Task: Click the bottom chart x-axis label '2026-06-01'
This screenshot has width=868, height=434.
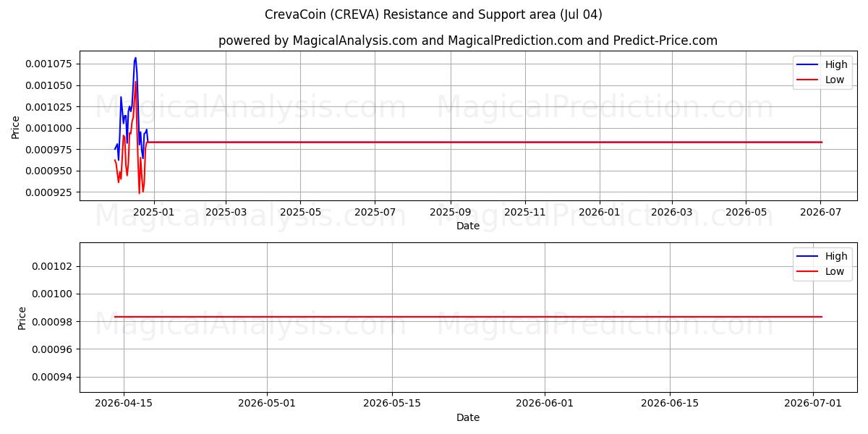Action: click(545, 404)
